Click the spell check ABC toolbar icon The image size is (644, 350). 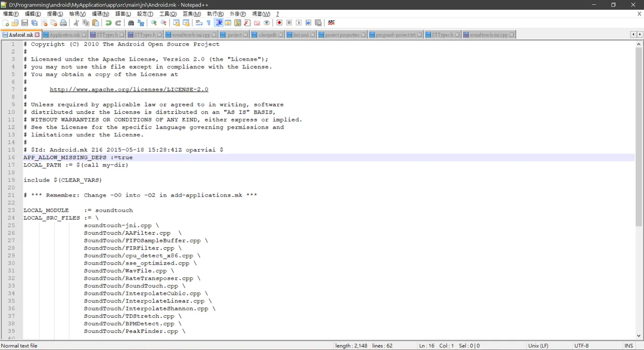click(331, 23)
